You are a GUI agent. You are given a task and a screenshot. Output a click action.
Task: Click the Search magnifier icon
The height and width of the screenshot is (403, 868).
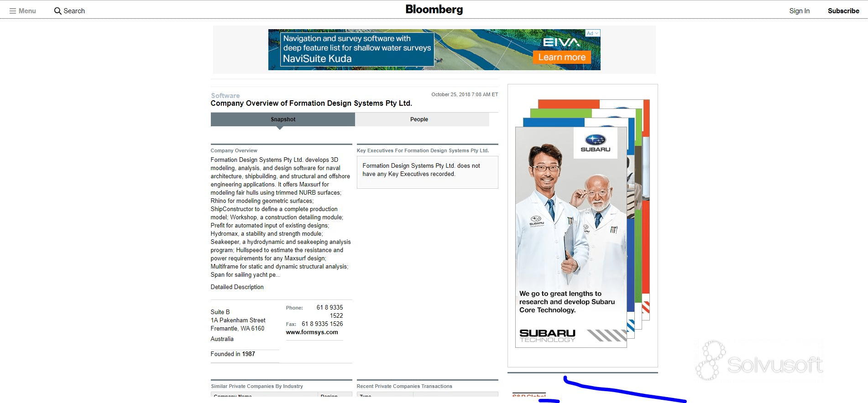tap(58, 11)
